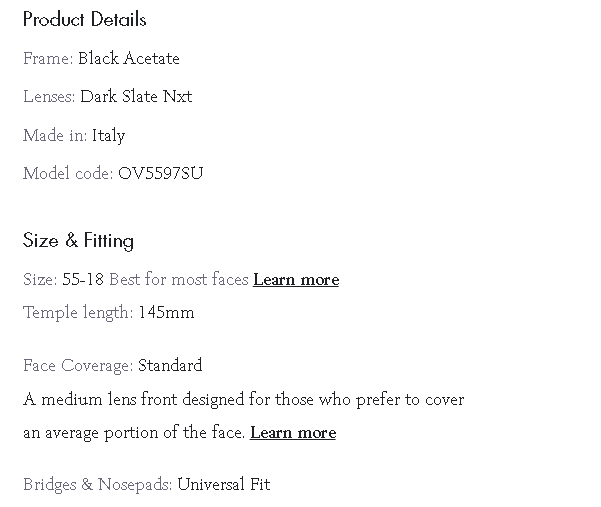
Task: Click the Made in label
Action: click(55, 135)
